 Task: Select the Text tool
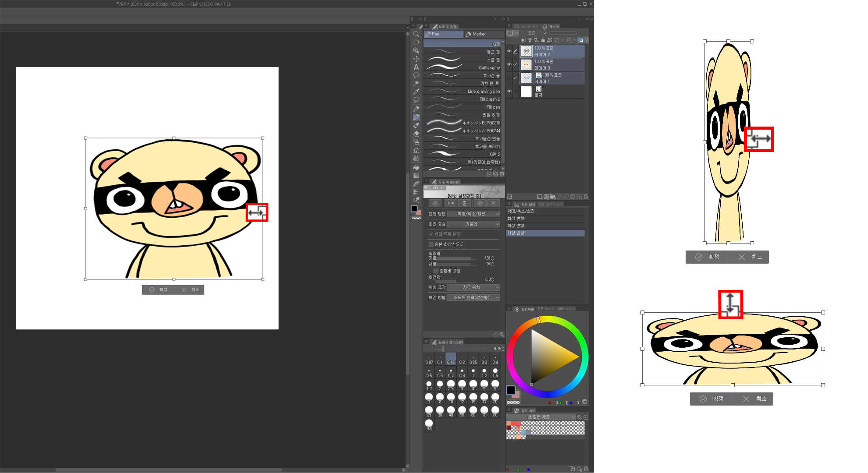click(416, 67)
